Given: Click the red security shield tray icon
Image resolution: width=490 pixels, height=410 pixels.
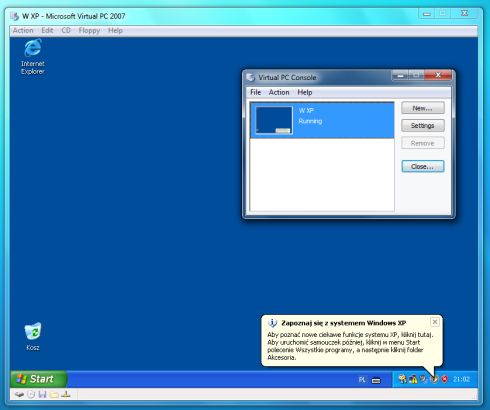Looking at the screenshot, I should 445,379.
